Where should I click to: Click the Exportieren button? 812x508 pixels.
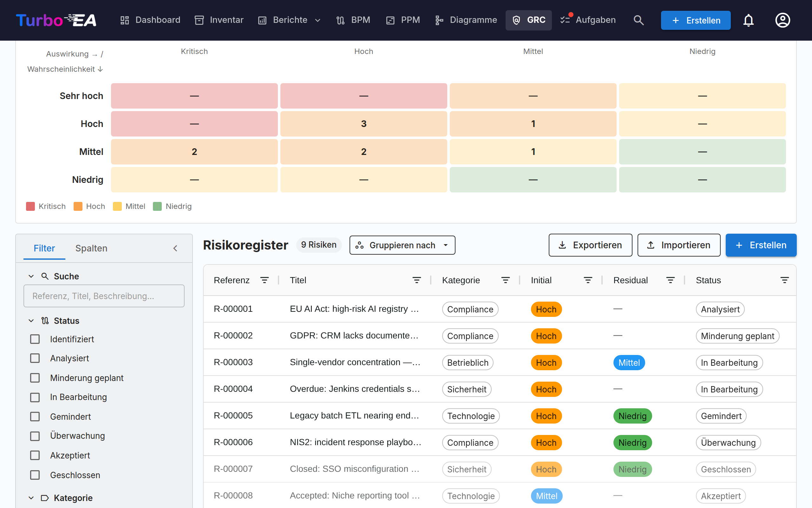pos(590,245)
